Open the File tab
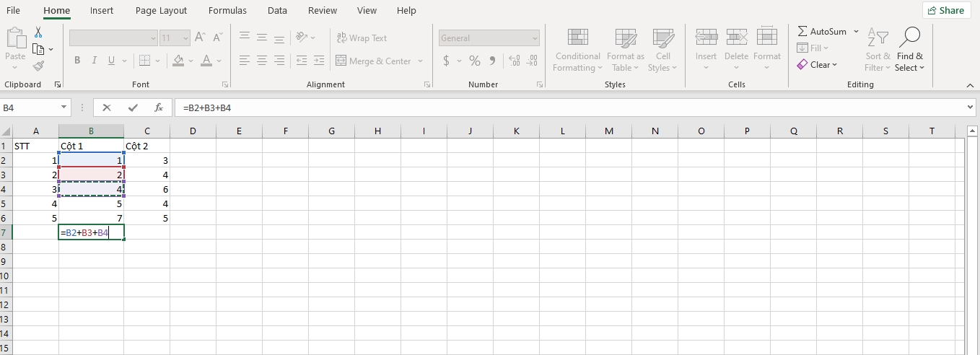This screenshot has width=980, height=355. click(x=13, y=10)
